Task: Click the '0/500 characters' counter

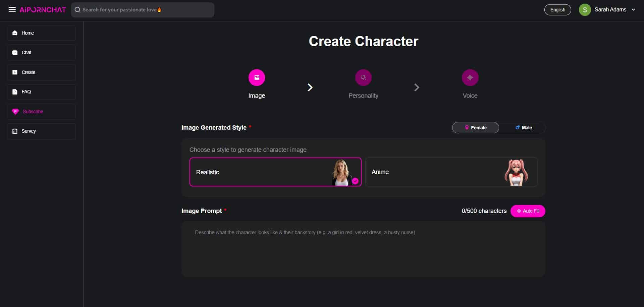Action: (x=484, y=211)
